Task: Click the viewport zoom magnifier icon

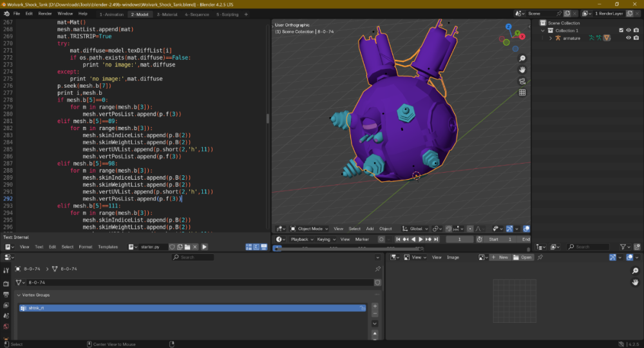Action: point(522,59)
